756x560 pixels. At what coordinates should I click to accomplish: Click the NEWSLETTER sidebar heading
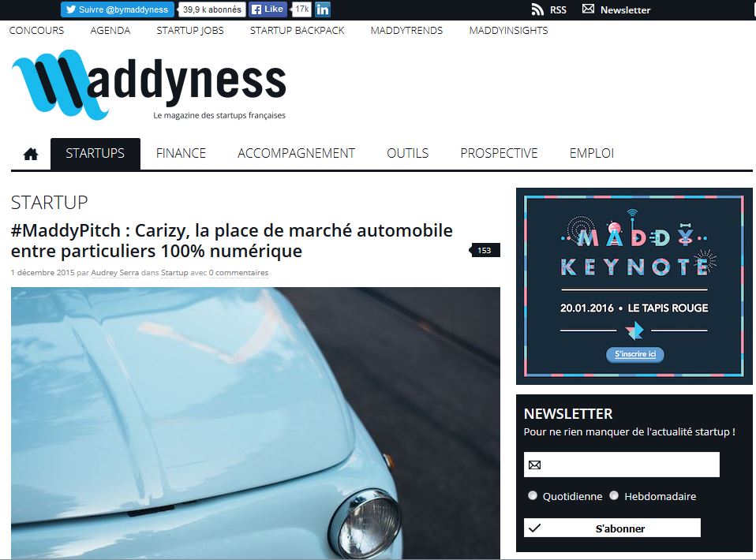click(568, 413)
